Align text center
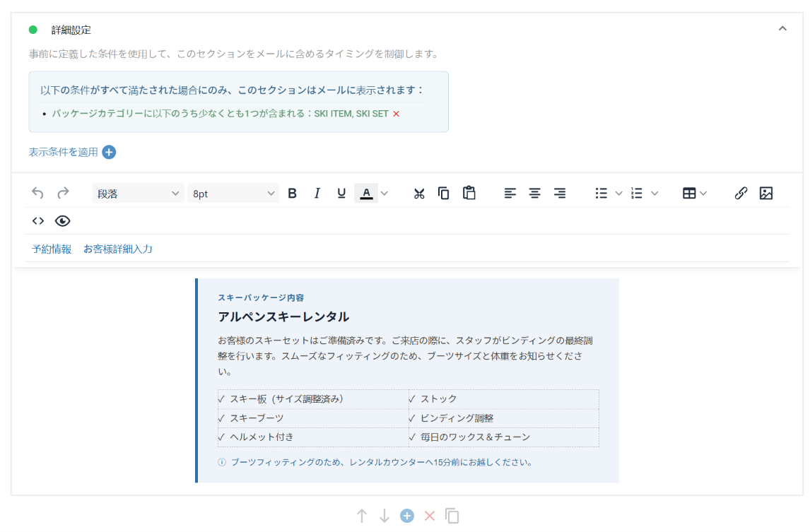 click(x=534, y=193)
